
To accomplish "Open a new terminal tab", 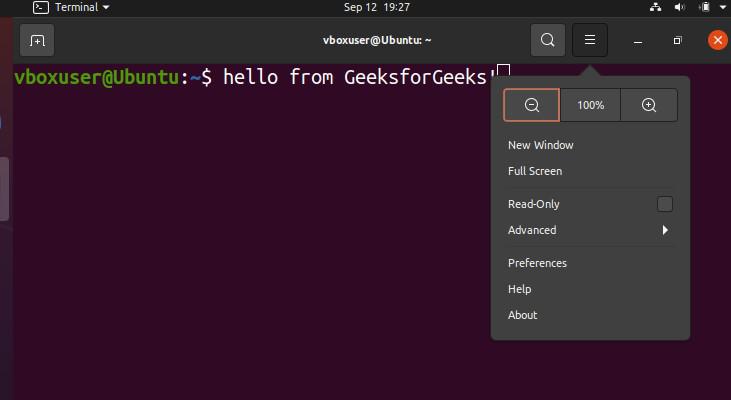I will (37, 41).
